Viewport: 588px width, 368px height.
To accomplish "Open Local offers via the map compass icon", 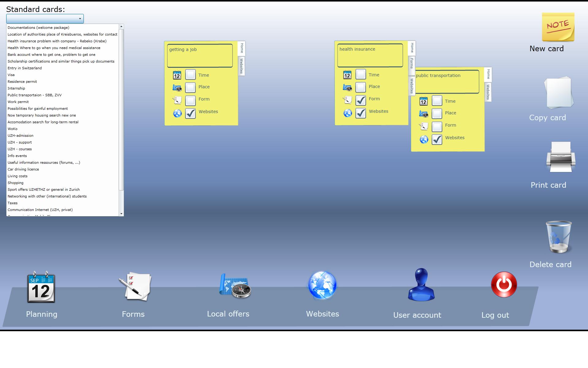I will [235, 286].
